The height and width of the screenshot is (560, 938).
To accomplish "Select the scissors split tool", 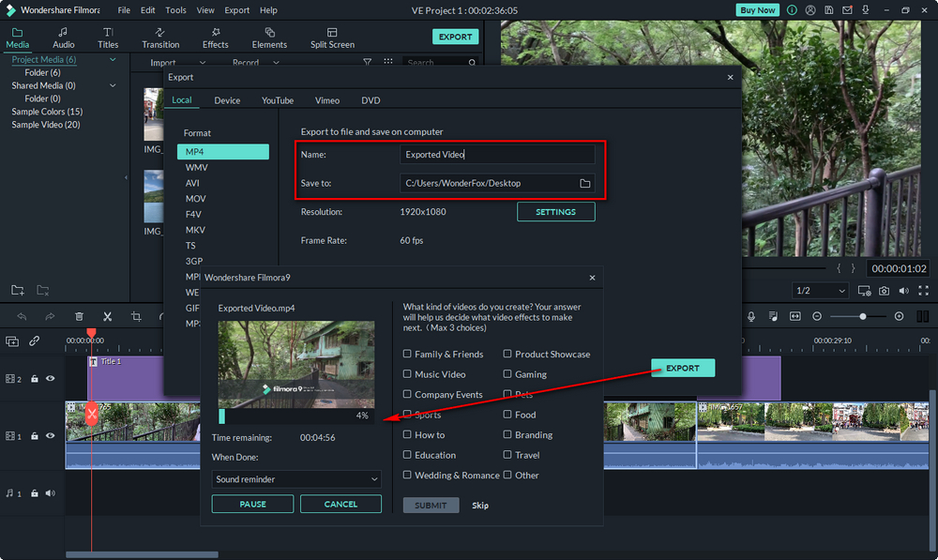I will pos(107,316).
